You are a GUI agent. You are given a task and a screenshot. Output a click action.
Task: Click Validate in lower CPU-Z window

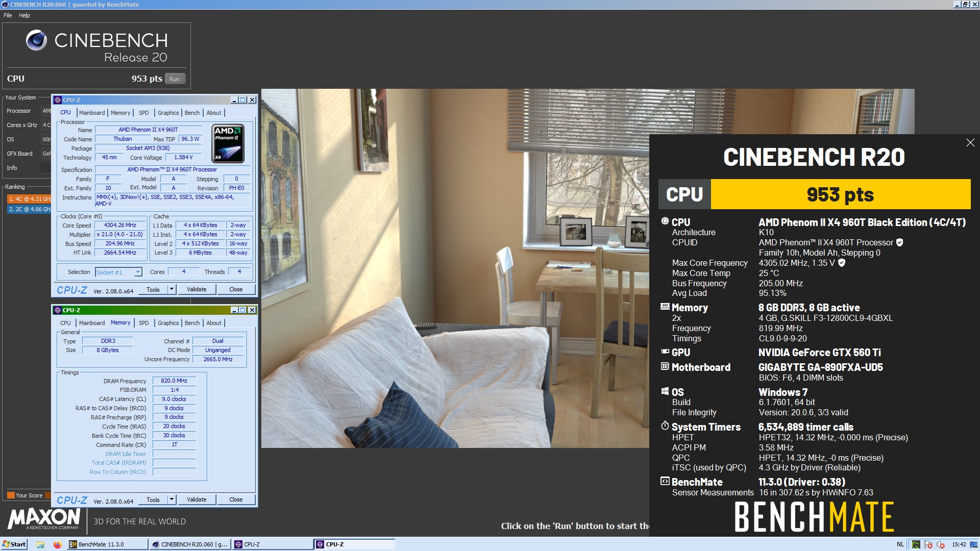(x=197, y=499)
